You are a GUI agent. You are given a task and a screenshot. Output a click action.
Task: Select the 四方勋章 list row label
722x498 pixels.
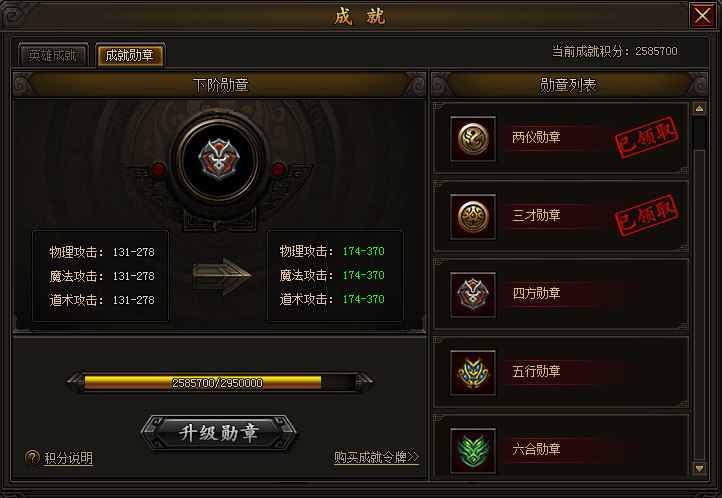[536, 293]
